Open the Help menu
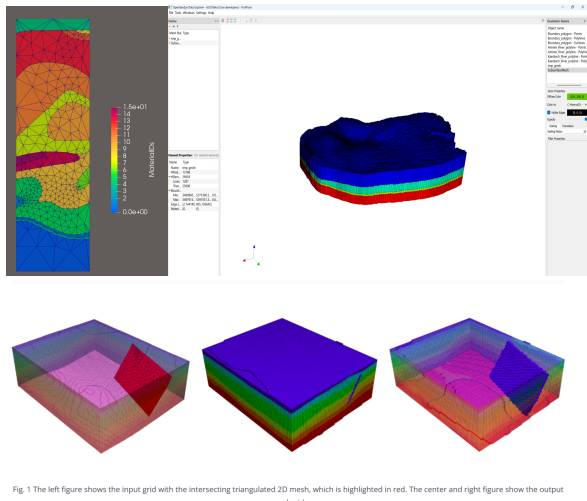Viewport: 587px width, 501px height. tap(211, 13)
